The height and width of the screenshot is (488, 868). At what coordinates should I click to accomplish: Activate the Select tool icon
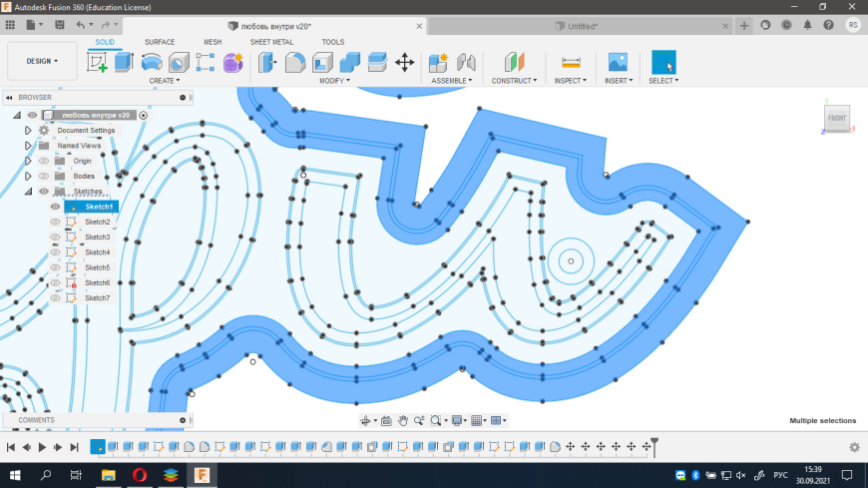[663, 62]
